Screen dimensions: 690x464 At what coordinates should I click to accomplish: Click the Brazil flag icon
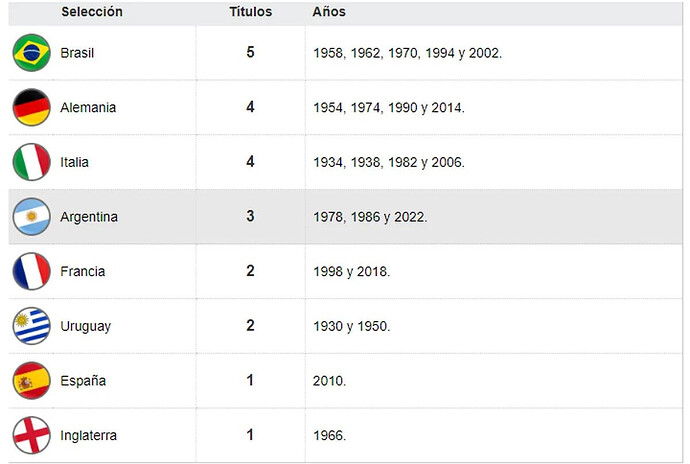[x=31, y=53]
